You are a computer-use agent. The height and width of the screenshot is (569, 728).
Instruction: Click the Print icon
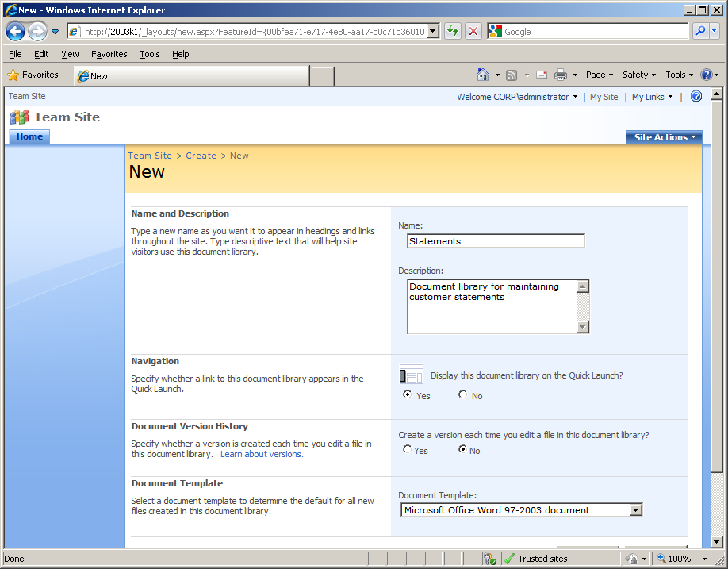560,74
